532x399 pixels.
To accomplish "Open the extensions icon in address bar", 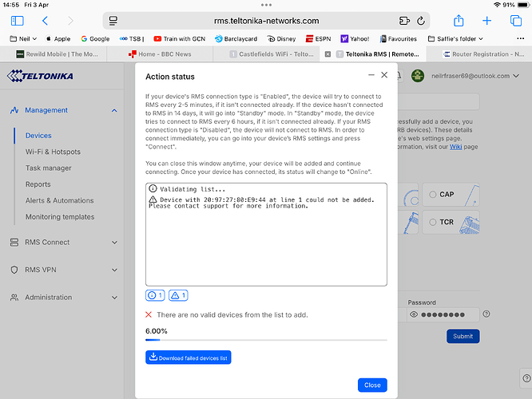I will click(404, 21).
